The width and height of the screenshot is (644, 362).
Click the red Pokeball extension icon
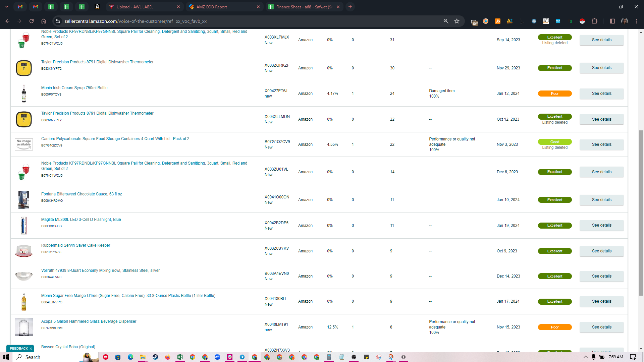coord(582,21)
